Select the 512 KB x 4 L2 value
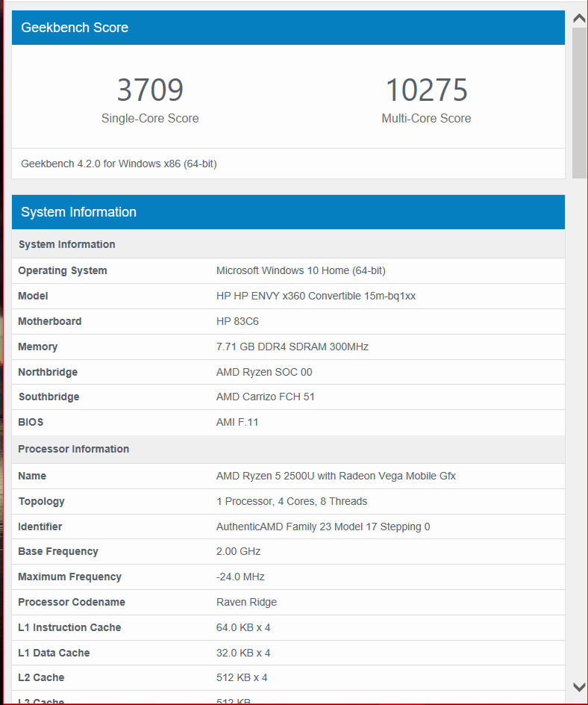This screenshot has height=705, width=588. [x=242, y=677]
